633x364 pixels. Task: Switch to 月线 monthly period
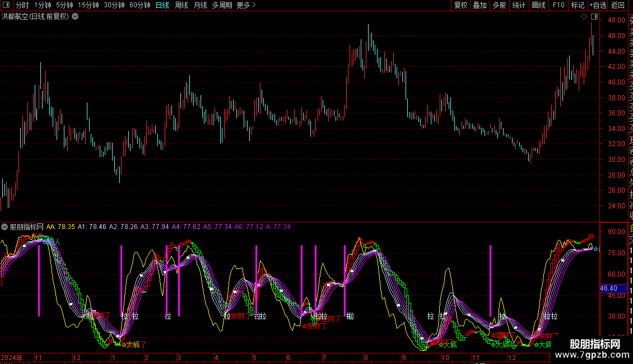[x=200, y=5]
